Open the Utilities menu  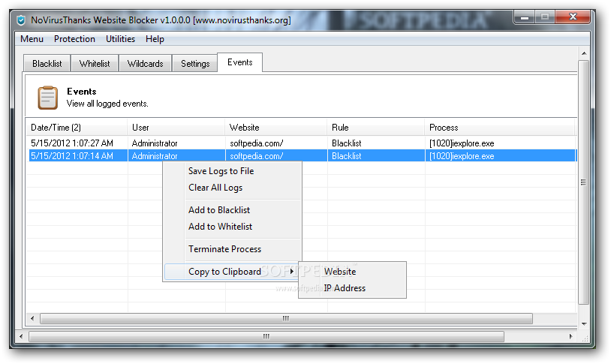point(120,39)
